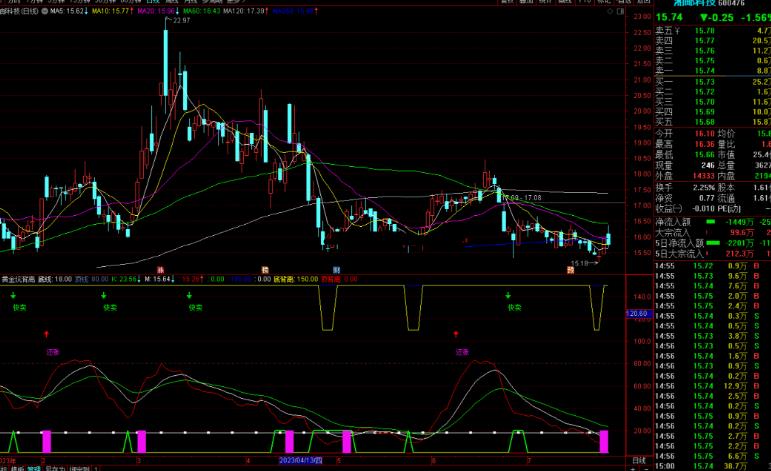Click the blue MA250 label
The width and height of the screenshot is (771, 471).
pos(295,11)
